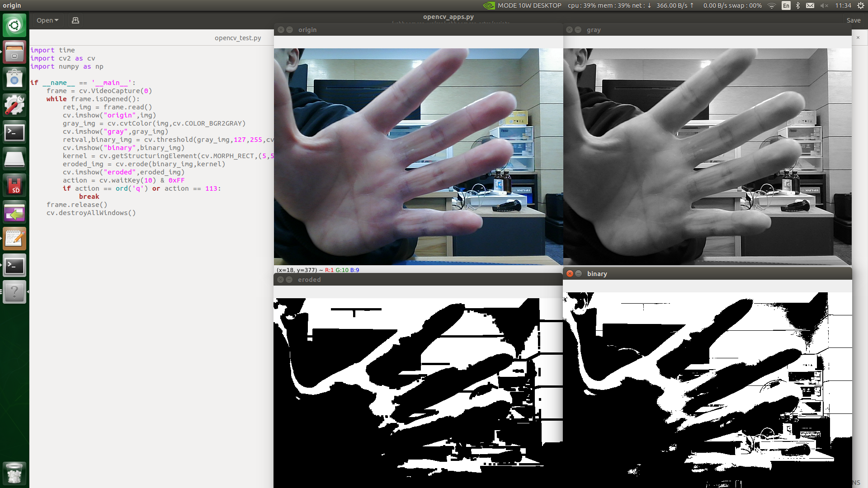This screenshot has height=488, width=868.
Task: Open the Files manager dock icon
Action: 14,52
